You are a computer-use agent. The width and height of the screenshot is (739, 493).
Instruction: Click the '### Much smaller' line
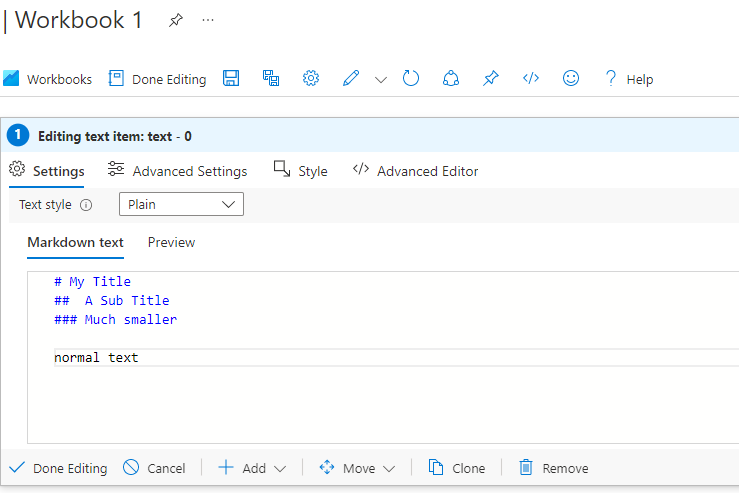pyautogui.click(x=115, y=320)
